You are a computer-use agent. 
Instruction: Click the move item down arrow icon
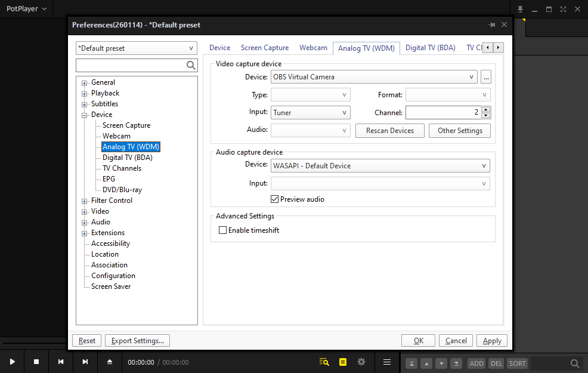point(441,363)
